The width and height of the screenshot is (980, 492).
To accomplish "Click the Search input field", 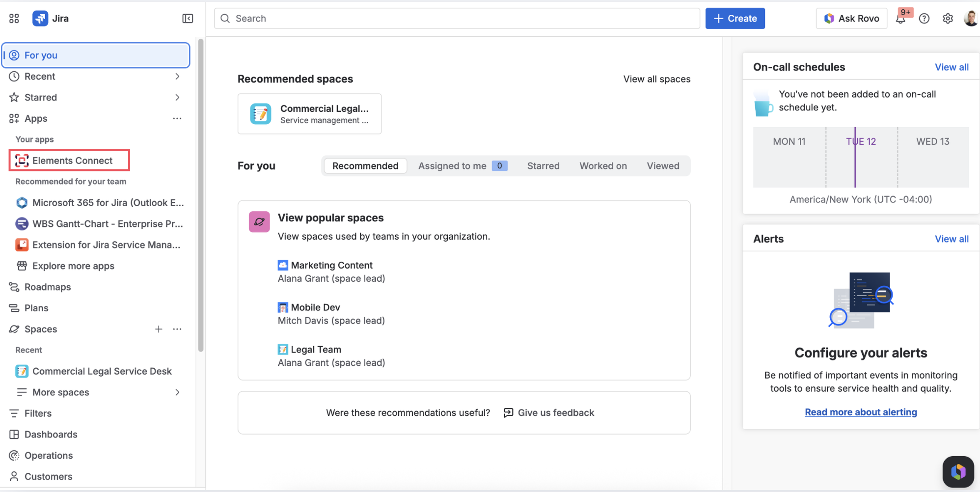I will tap(457, 19).
